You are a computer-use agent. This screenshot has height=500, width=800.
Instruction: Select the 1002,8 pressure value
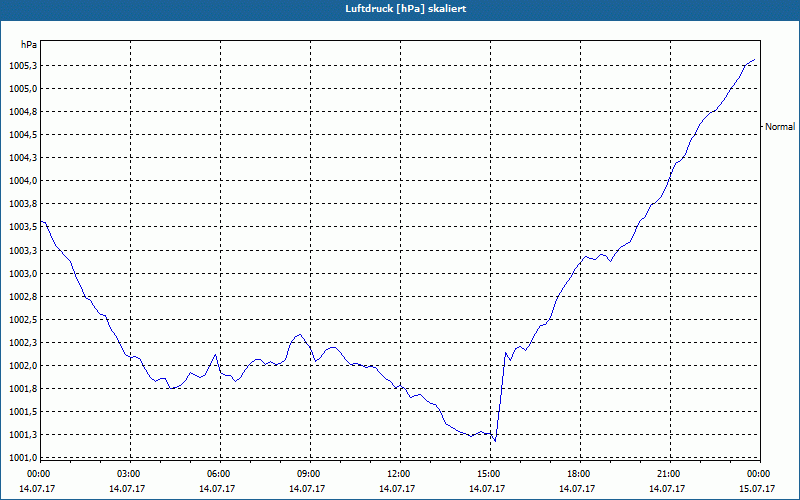click(23, 296)
